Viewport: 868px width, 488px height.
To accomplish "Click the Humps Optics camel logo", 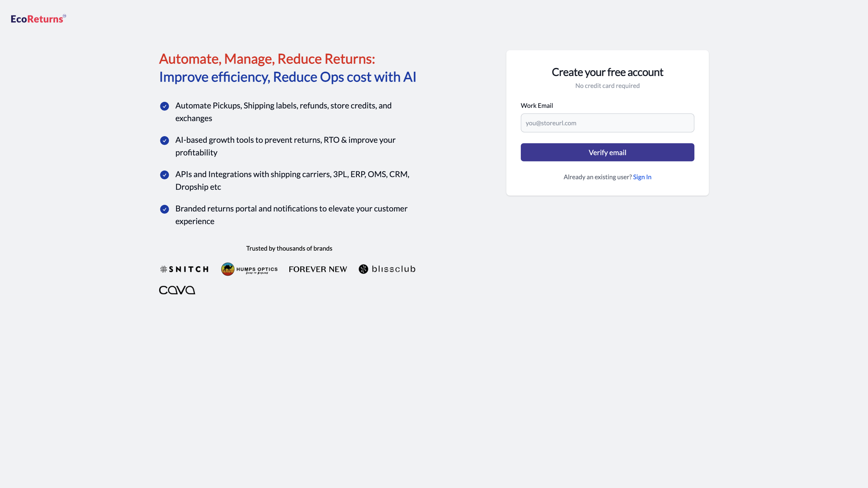I will coord(228,269).
